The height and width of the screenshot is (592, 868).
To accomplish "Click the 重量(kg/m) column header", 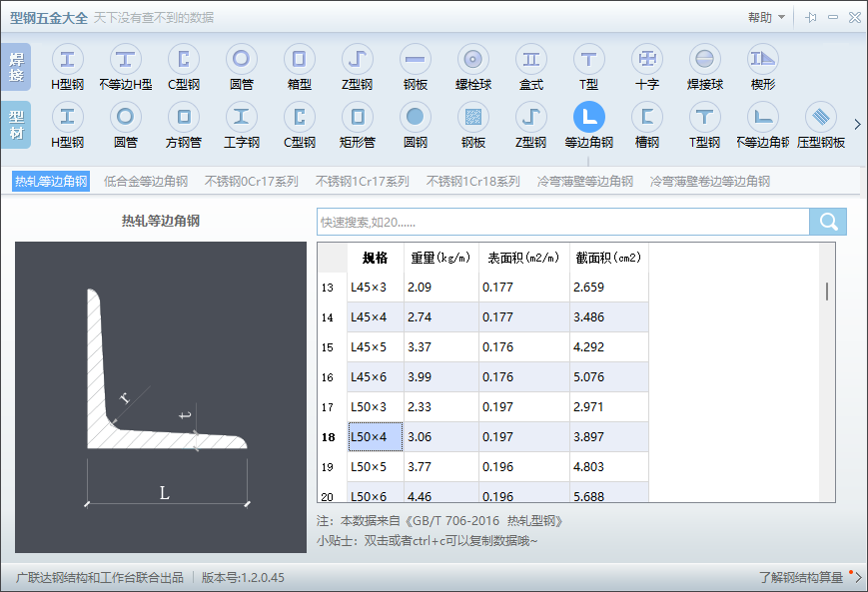I will click(x=441, y=258).
